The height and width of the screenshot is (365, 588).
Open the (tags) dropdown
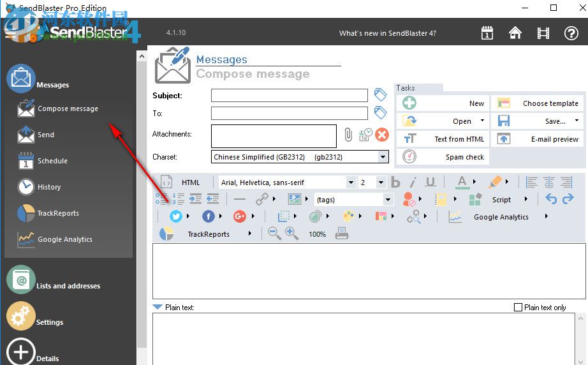pyautogui.click(x=388, y=200)
